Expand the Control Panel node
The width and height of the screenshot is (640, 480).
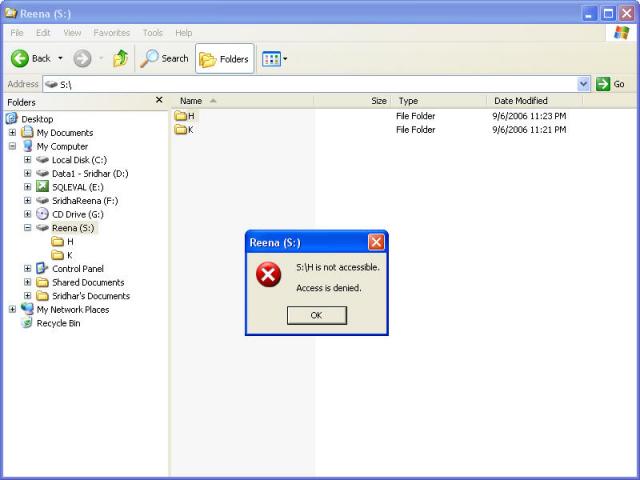pyautogui.click(x=27, y=269)
